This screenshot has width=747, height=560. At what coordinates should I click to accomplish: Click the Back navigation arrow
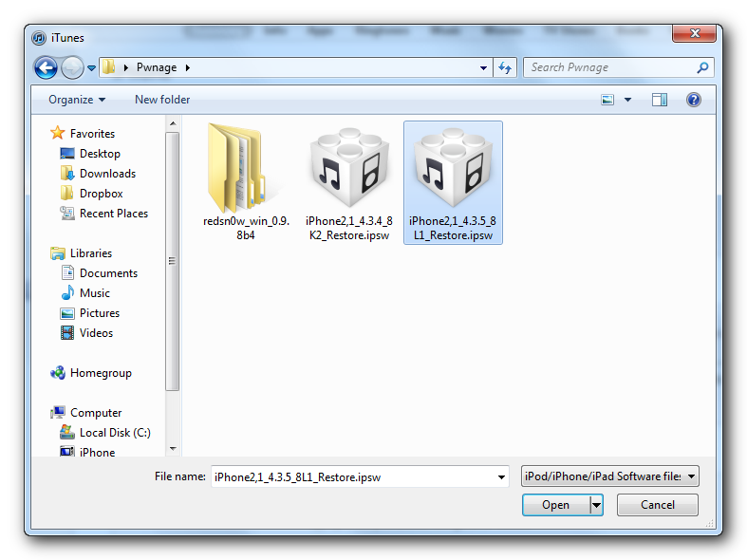tap(47, 67)
